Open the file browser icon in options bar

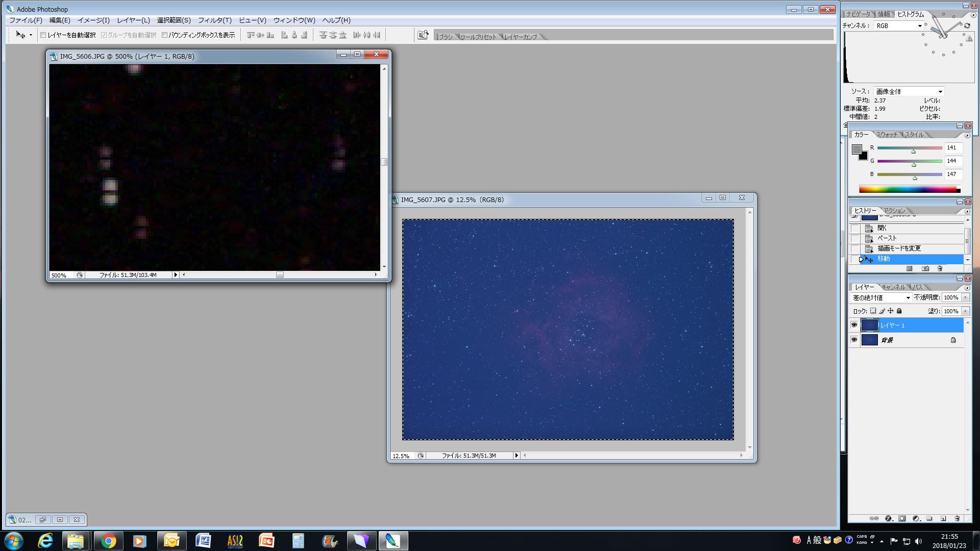(x=423, y=35)
